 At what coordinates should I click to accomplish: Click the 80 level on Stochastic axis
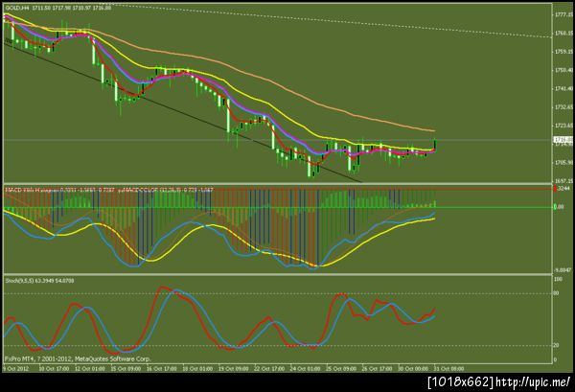[x=557, y=293]
